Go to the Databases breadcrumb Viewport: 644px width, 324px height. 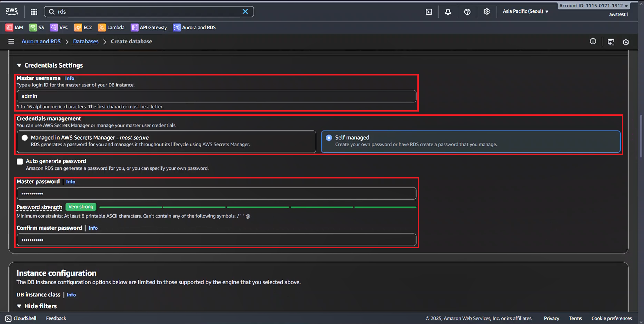pos(86,42)
